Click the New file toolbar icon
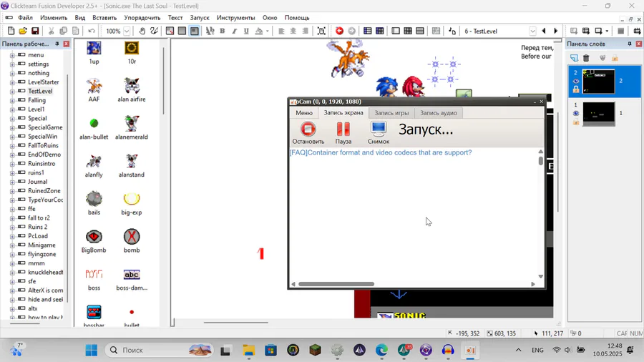Viewport: 644px width, 362px height. pos(11,31)
